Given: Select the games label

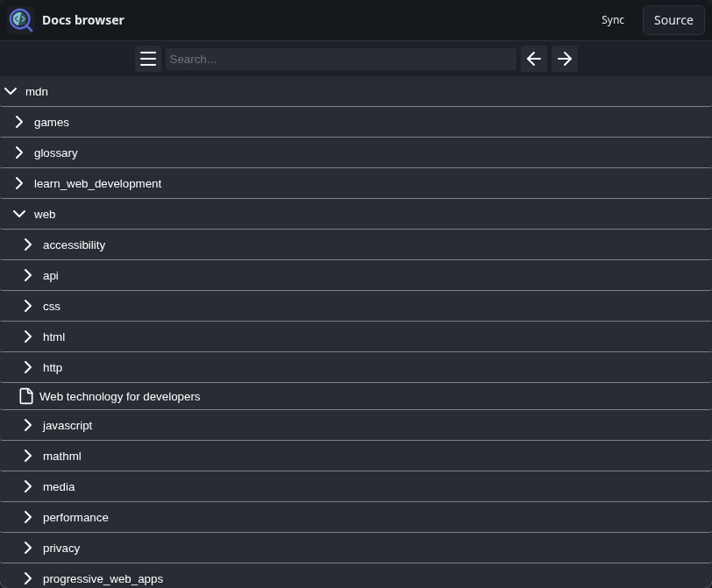Looking at the screenshot, I should [52, 123].
